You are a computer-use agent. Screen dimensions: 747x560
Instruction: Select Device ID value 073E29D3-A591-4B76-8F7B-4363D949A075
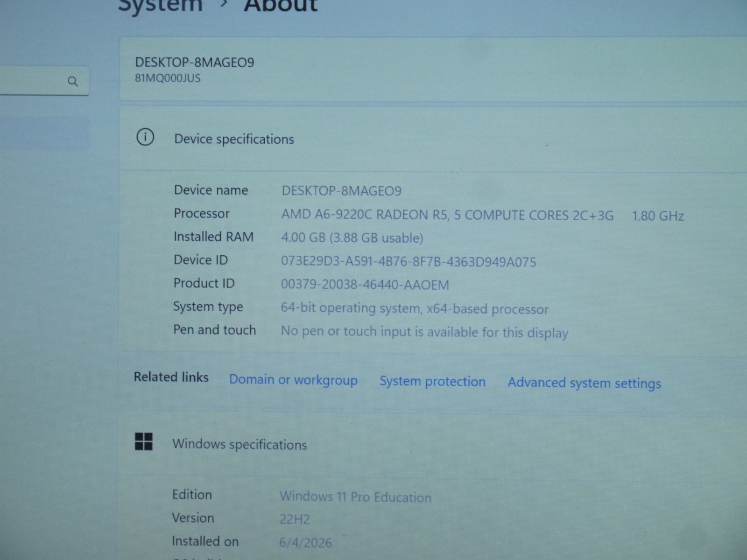(x=409, y=262)
